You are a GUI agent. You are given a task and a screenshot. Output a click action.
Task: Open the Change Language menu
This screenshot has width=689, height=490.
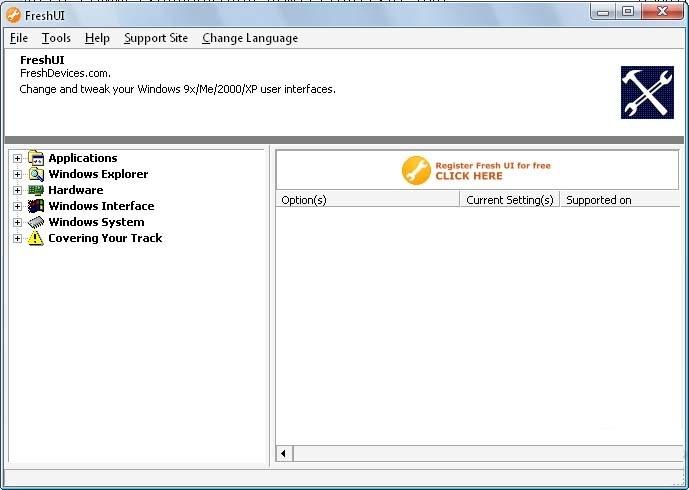coord(250,38)
